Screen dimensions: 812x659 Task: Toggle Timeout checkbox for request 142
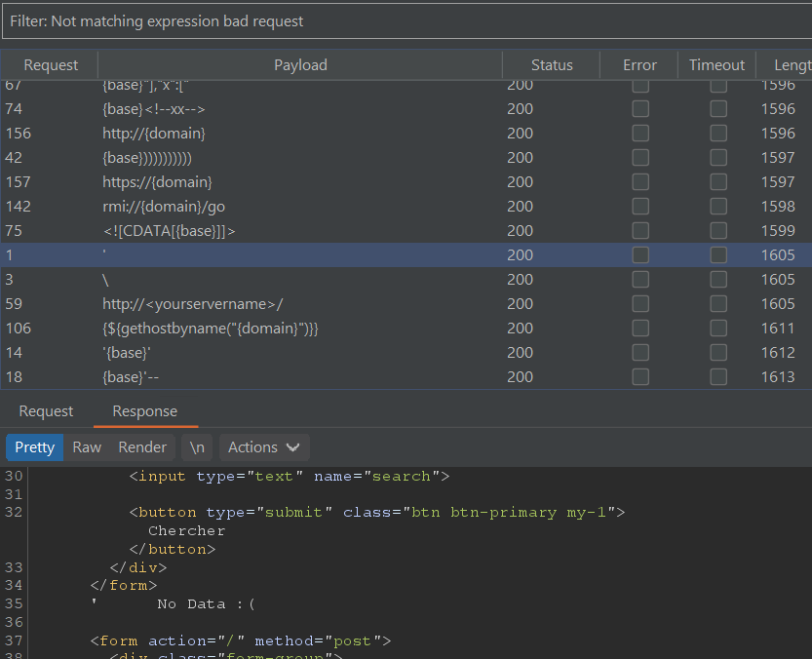point(718,207)
